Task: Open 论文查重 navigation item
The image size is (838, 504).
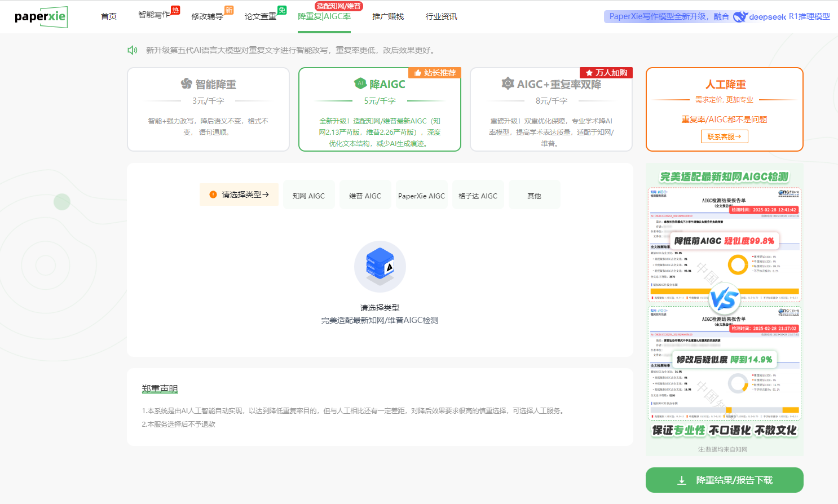Action: (x=261, y=16)
